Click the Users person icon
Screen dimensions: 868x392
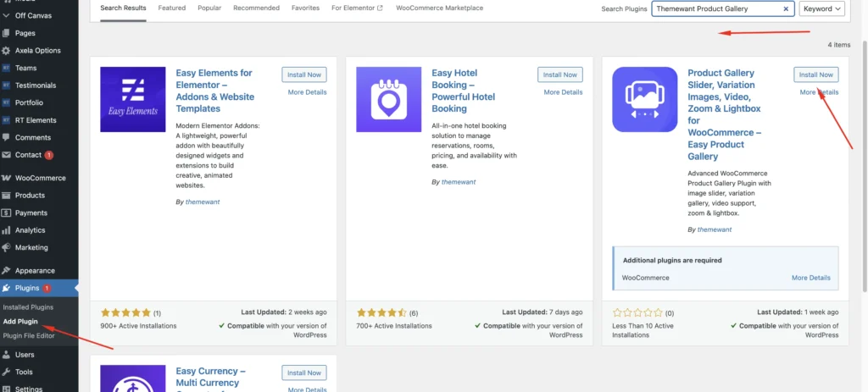[6, 355]
